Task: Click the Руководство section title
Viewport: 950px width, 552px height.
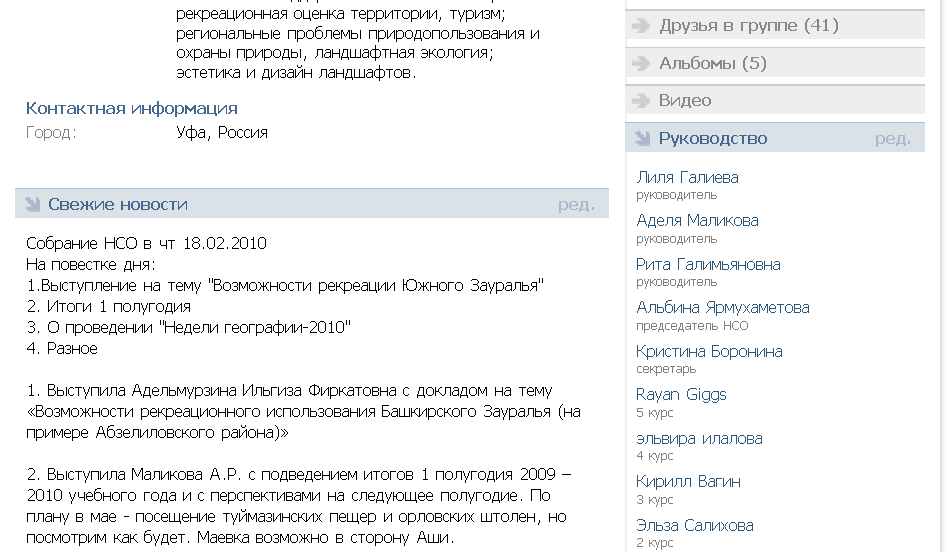Action: (x=712, y=139)
